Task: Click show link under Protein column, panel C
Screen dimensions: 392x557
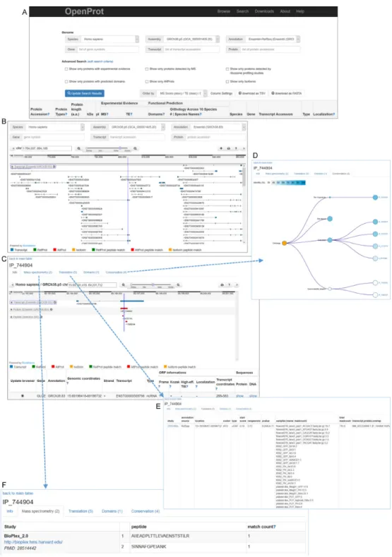Action: tap(240, 396)
